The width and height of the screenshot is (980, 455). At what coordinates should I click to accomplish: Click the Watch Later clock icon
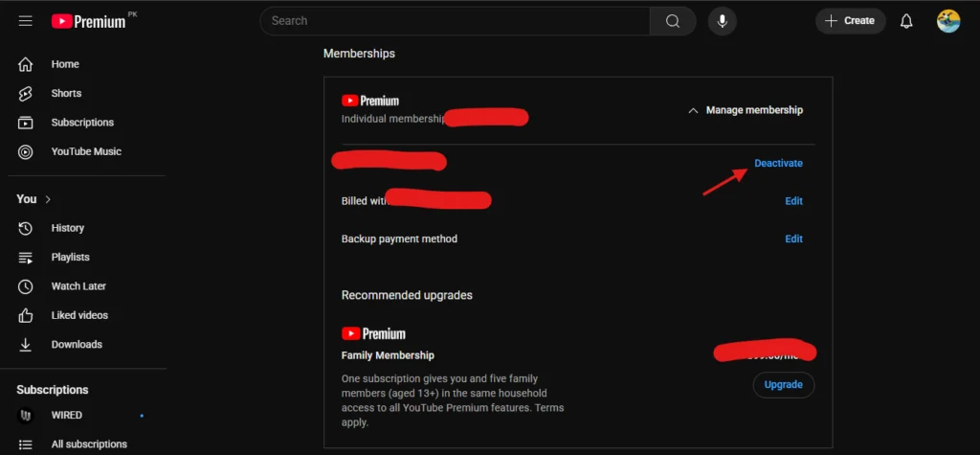pos(25,286)
